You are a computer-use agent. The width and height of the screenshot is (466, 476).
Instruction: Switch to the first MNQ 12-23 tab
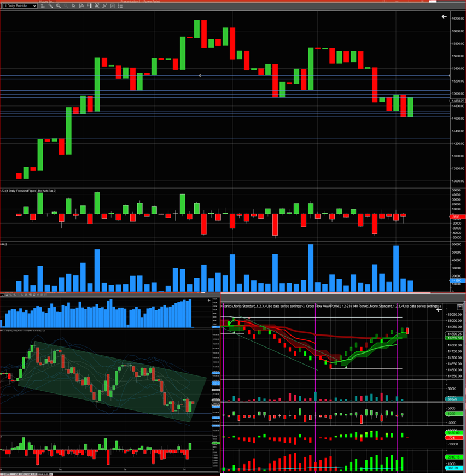coord(20,474)
